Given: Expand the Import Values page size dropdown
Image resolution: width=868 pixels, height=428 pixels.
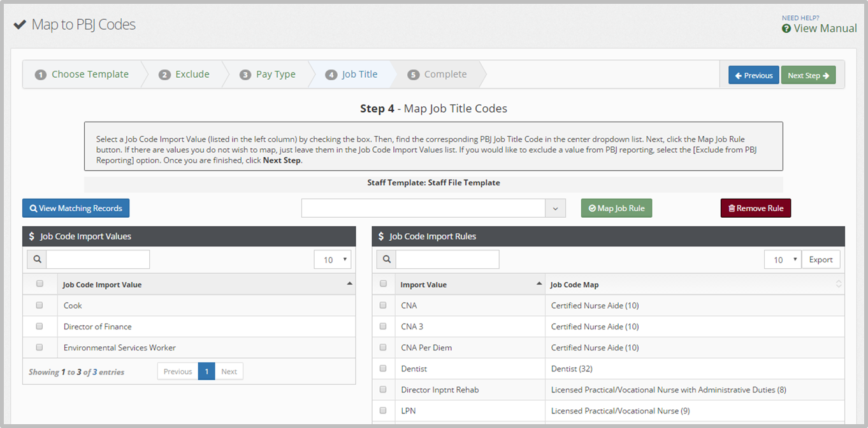Looking at the screenshot, I should click(x=333, y=260).
